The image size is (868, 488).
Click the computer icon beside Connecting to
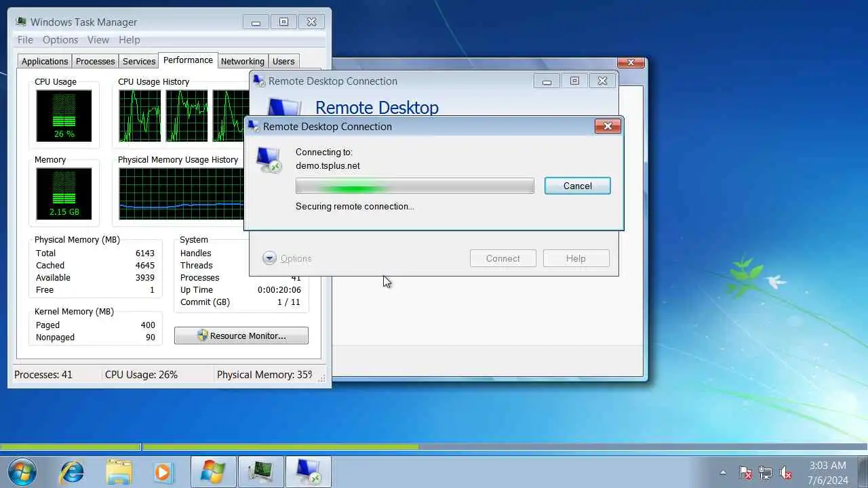pyautogui.click(x=269, y=160)
